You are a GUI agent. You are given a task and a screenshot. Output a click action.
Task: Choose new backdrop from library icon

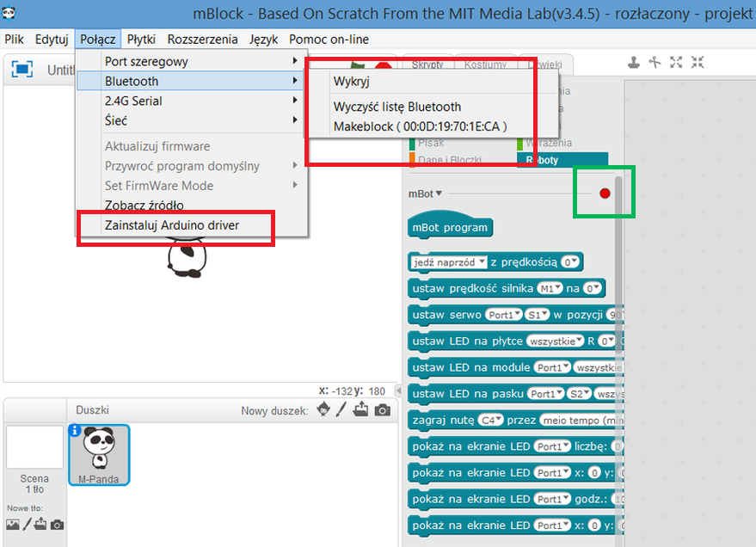point(13,525)
